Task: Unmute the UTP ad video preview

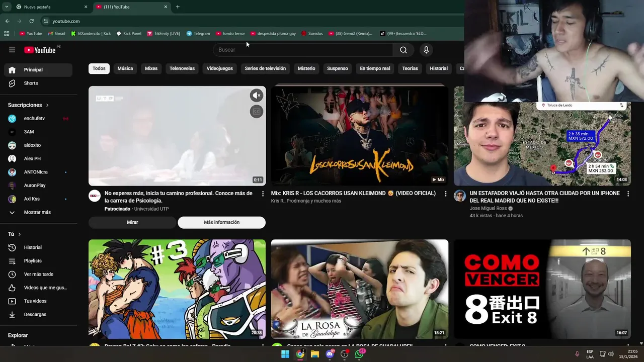Action: (x=257, y=96)
